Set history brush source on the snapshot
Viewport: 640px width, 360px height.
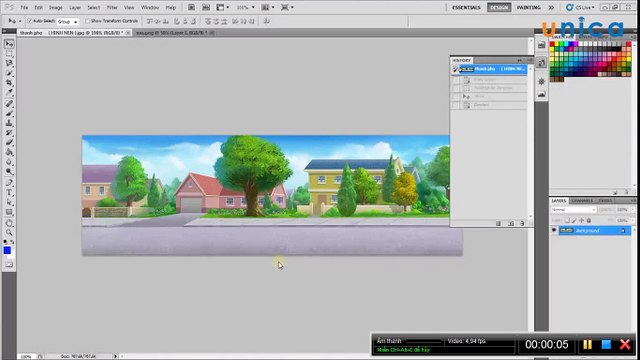(x=455, y=69)
